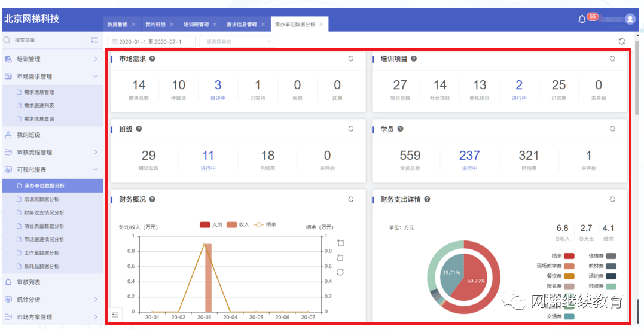
Task: Click the 进行中 count 11 for 班级
Action: click(x=208, y=156)
